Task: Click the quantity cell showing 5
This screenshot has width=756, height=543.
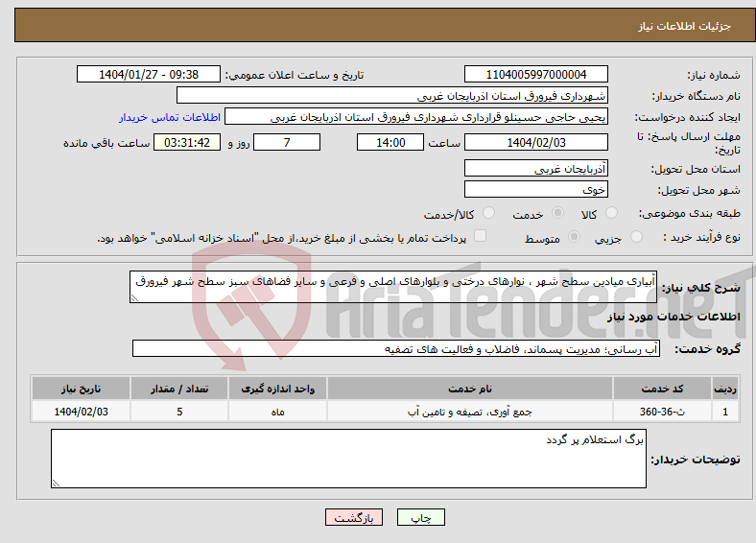Action: coord(179,412)
